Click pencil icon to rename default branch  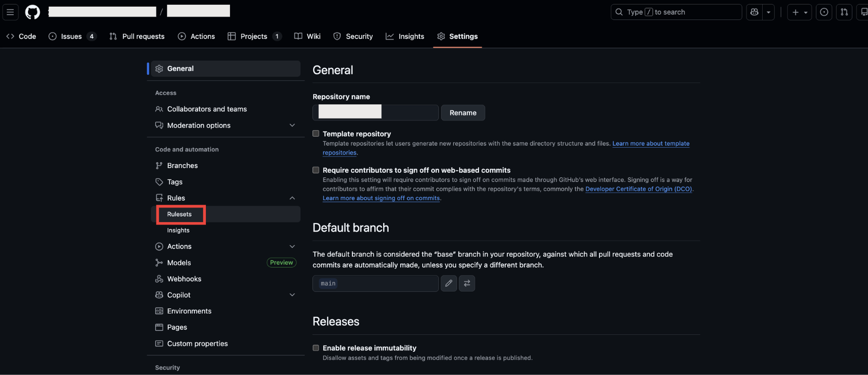tap(449, 283)
